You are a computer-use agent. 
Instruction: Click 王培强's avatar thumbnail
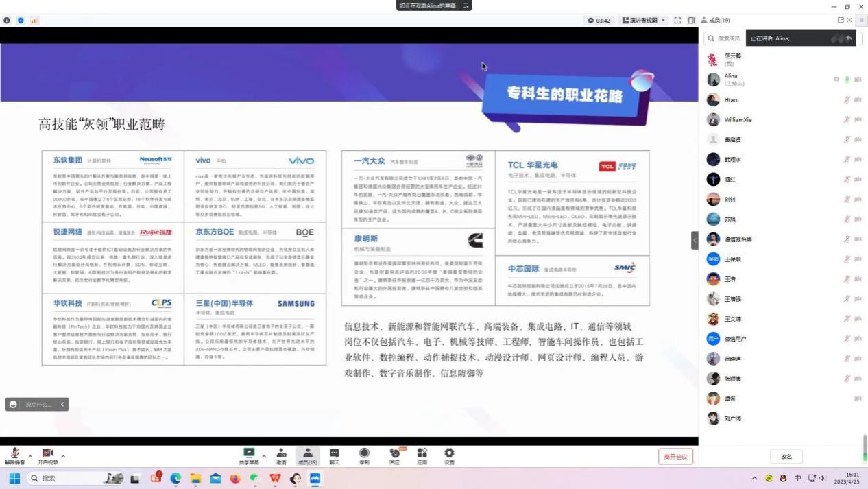tap(713, 299)
